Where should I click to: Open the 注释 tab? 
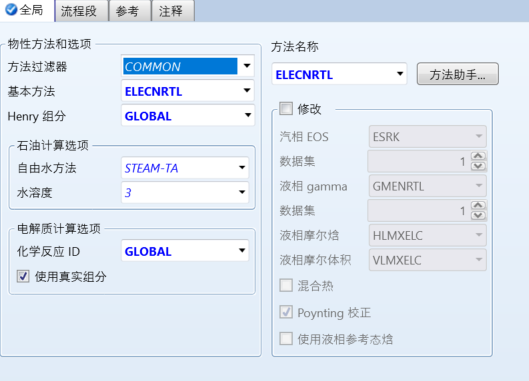[x=173, y=11]
